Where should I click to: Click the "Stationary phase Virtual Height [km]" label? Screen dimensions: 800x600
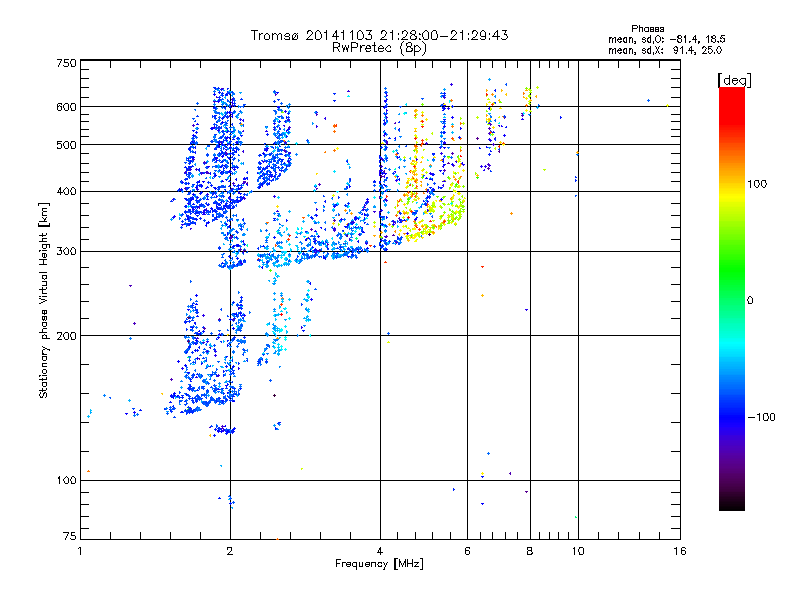point(44,301)
